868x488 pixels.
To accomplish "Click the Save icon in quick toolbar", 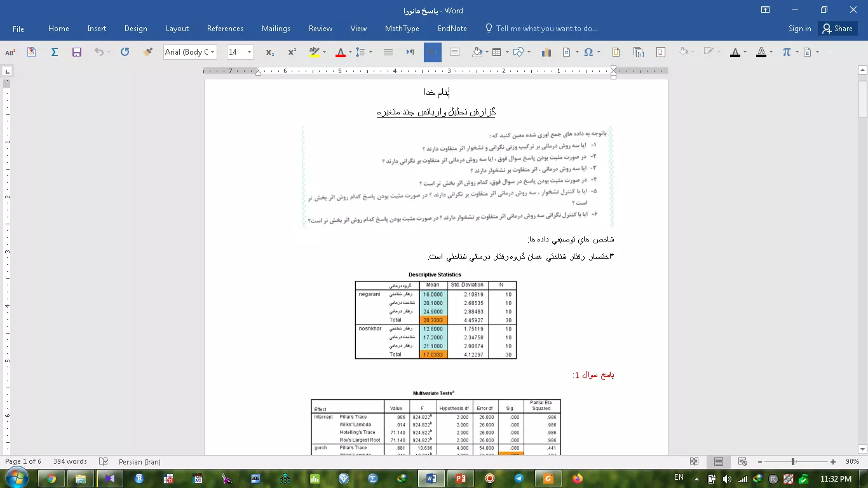I will coord(77,52).
